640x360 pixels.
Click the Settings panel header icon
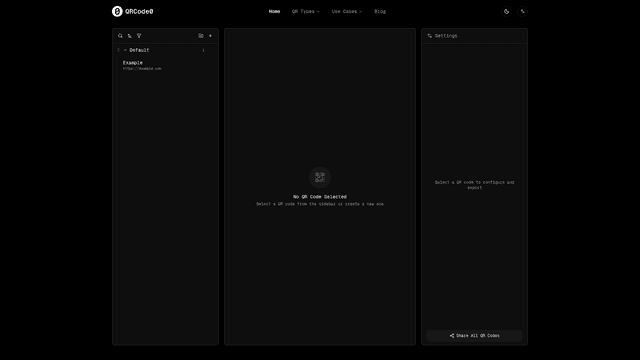(429, 36)
